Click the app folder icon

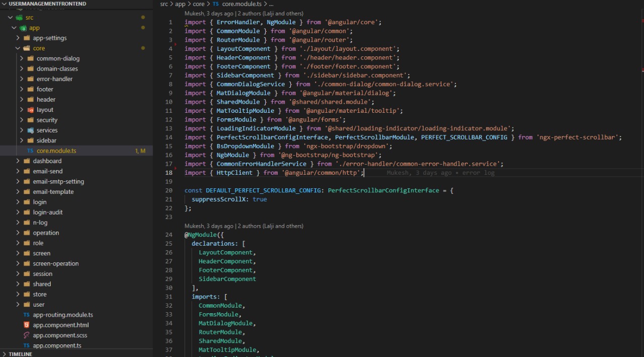tap(23, 28)
